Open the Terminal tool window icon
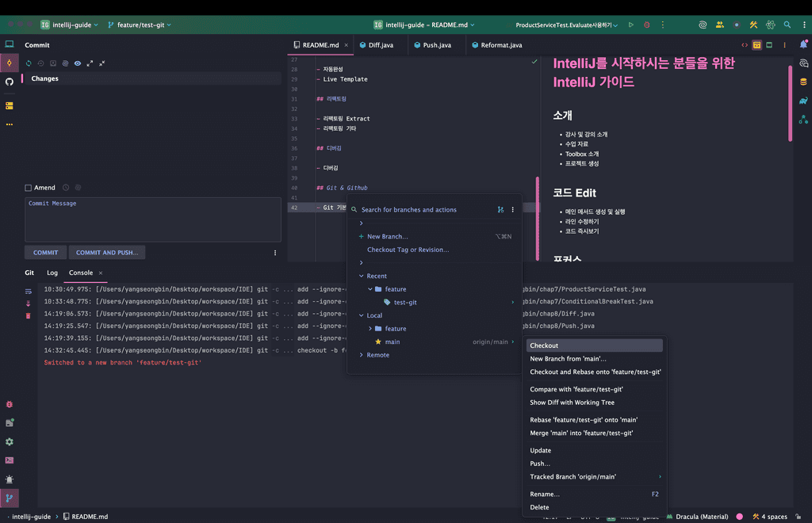The width and height of the screenshot is (812, 523). point(10,460)
